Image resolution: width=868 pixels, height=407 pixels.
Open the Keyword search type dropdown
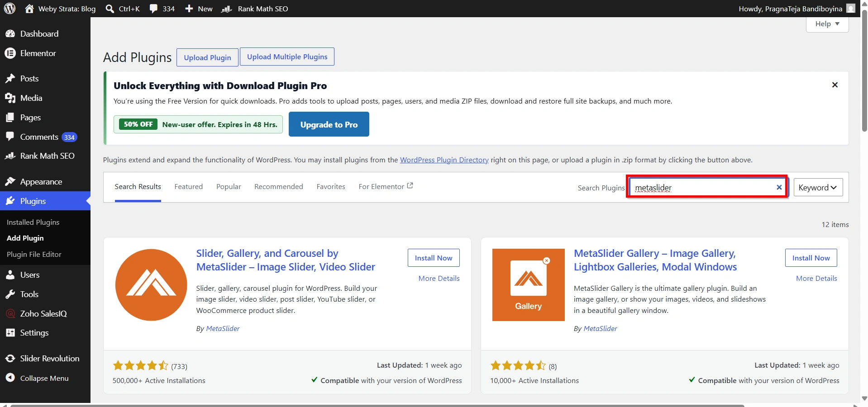coord(818,188)
